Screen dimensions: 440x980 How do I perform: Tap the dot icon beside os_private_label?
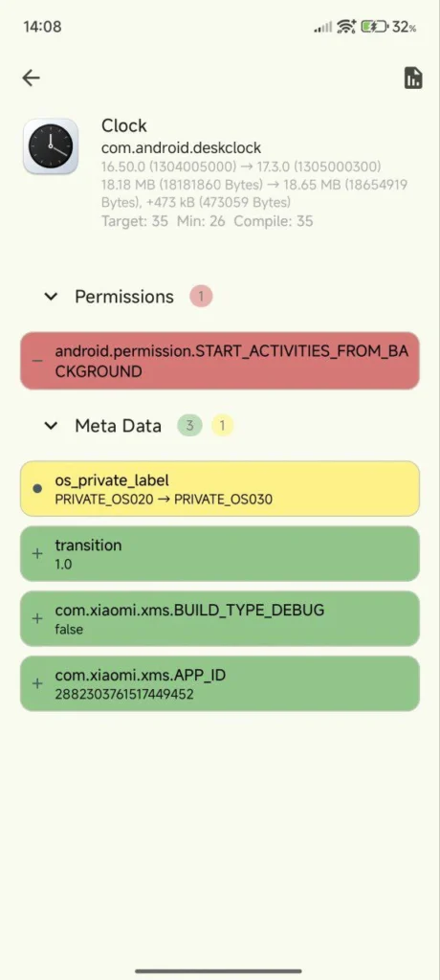tap(37, 489)
